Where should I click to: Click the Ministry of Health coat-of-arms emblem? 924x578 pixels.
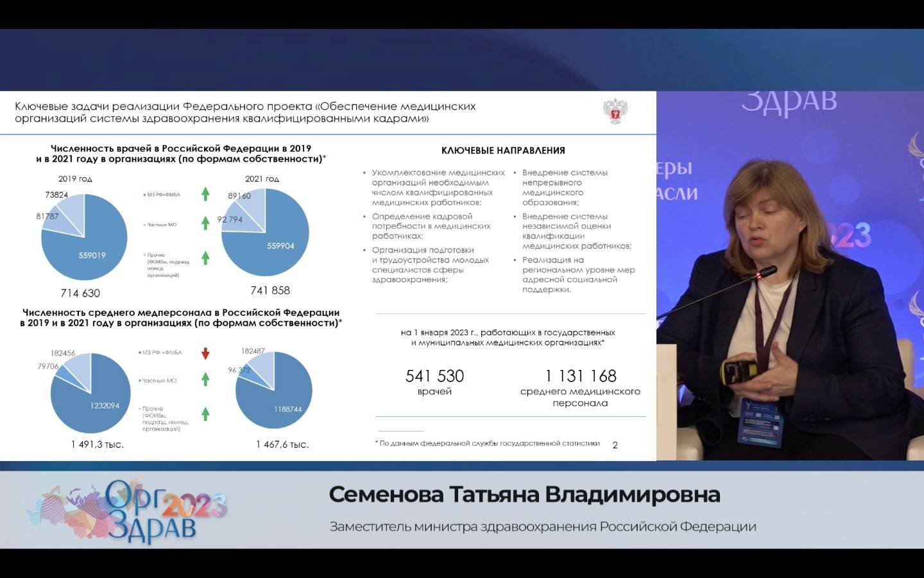click(615, 112)
